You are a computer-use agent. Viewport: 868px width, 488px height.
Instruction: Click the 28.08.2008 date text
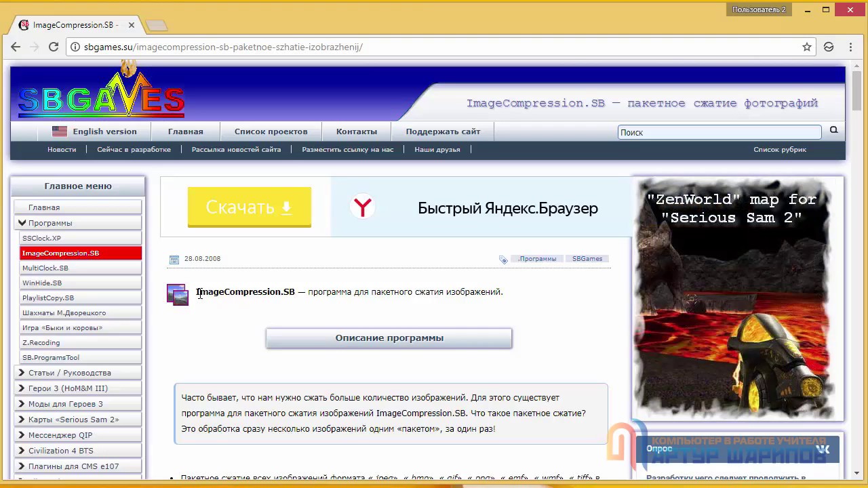pyautogui.click(x=202, y=259)
